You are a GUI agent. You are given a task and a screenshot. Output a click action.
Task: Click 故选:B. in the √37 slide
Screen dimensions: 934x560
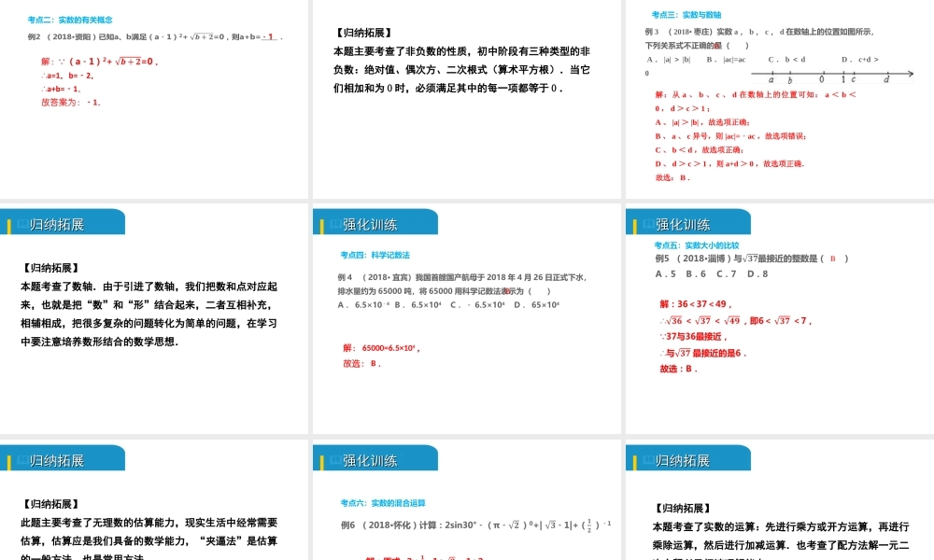pos(678,369)
